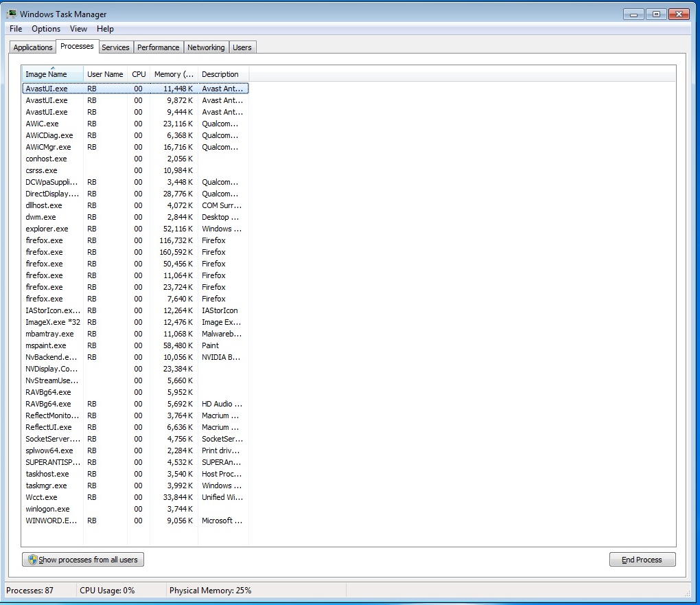Select the winlogon.exe process
Viewport: 700px width, 605px height.
tap(135, 509)
